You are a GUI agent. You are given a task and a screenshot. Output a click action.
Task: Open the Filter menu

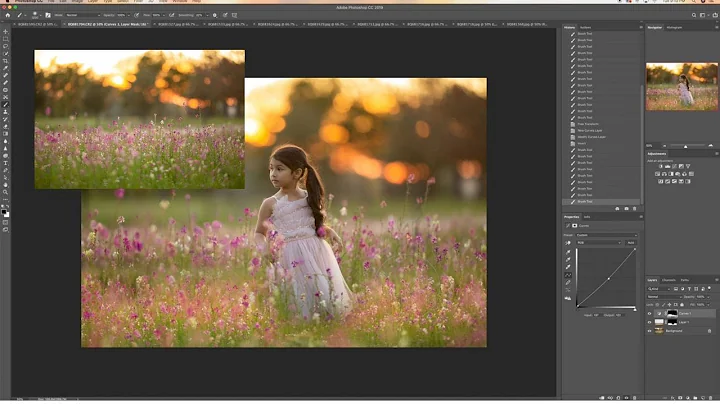(138, 1)
